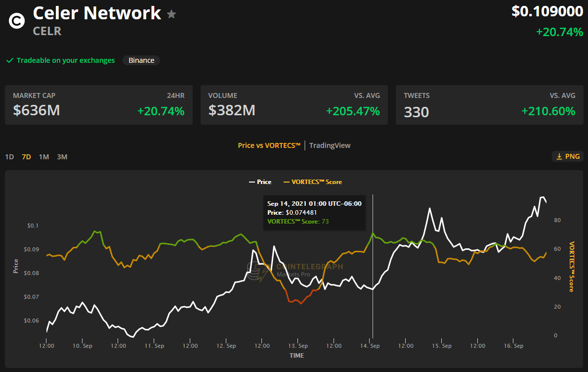Click the green tradeable checkmark icon
Image resolution: width=588 pixels, height=372 pixels.
click(x=9, y=60)
